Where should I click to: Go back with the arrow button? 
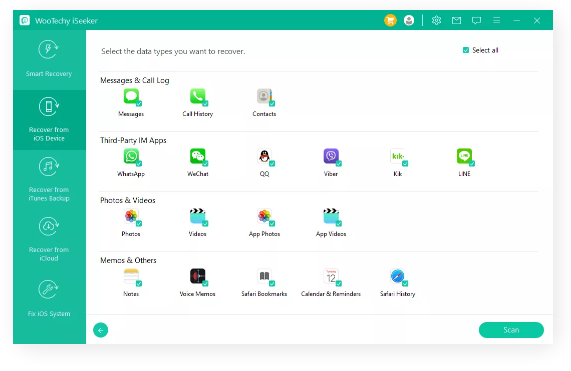[101, 330]
